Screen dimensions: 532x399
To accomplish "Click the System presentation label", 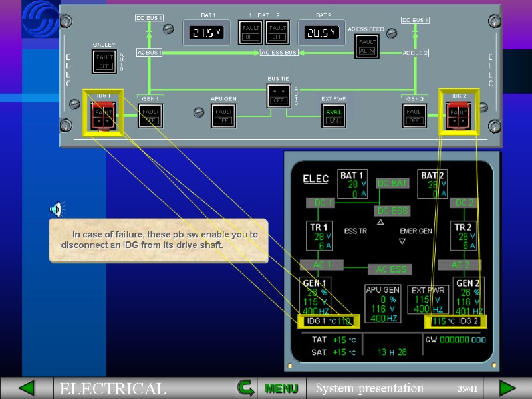I will [370, 388].
